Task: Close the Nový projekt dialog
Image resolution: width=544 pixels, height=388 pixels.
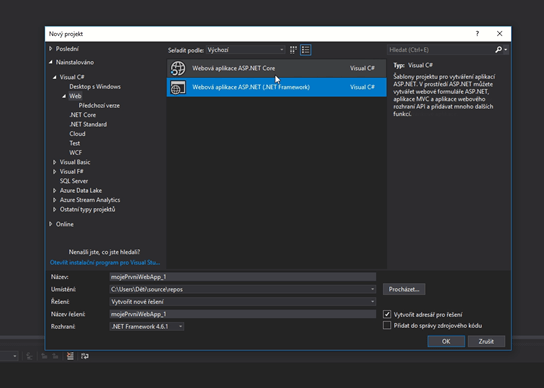Action: click(500, 34)
